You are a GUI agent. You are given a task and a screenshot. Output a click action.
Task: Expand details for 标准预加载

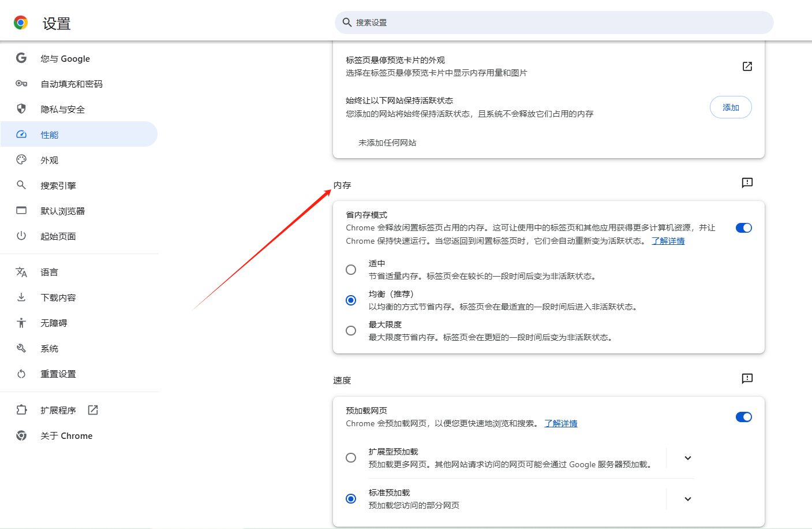688,499
